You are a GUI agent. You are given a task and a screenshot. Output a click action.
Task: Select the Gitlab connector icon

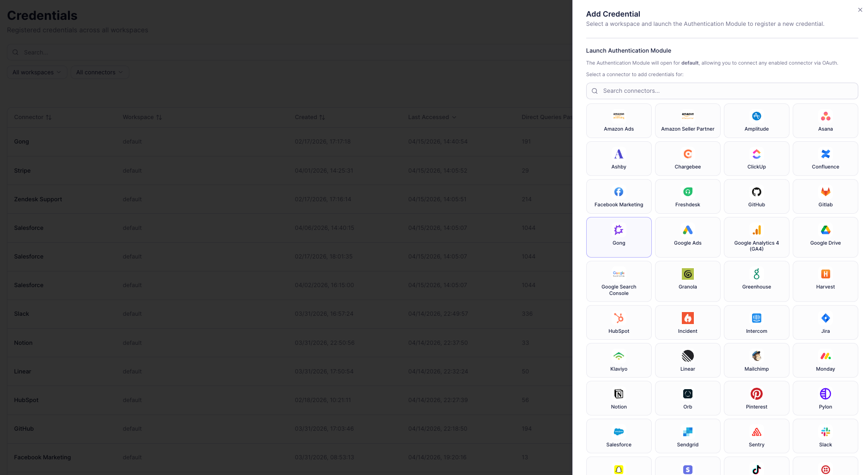point(825,192)
